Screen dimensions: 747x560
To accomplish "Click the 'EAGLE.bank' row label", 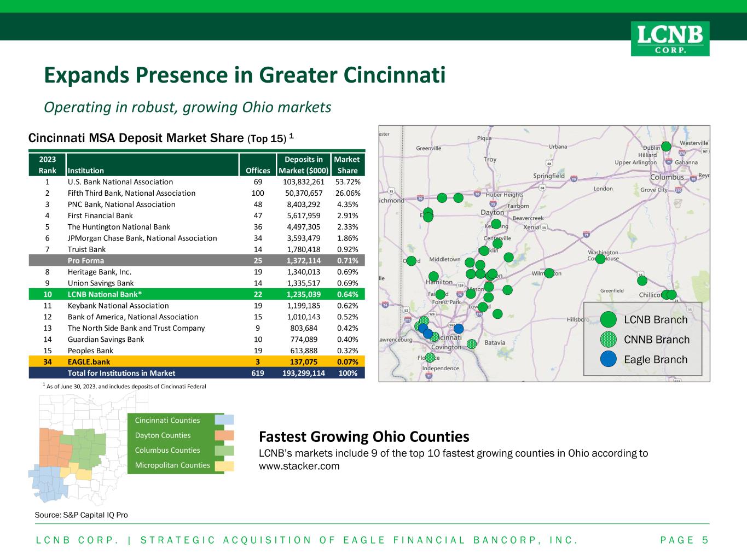I will pos(89,362).
